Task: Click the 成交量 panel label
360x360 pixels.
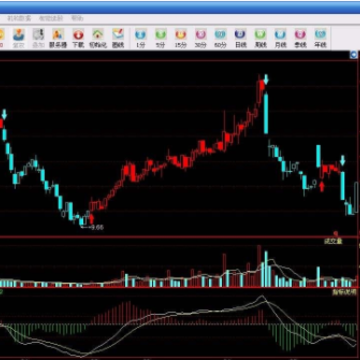Action: pyautogui.click(x=333, y=241)
